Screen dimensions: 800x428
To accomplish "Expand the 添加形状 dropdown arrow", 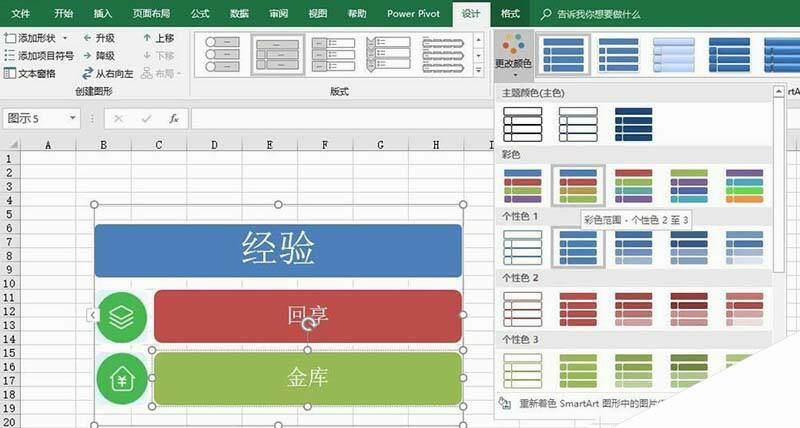I will pyautogui.click(x=65, y=38).
